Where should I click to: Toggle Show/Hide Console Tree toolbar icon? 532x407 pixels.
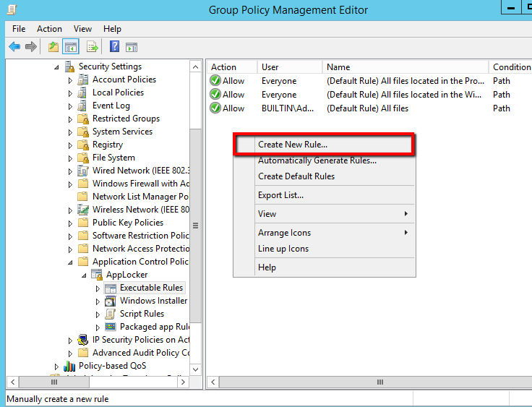tap(71, 47)
